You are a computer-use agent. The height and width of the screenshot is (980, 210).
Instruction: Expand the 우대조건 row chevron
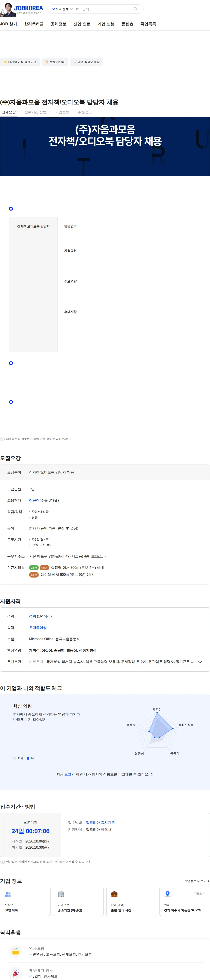pyautogui.click(x=200, y=662)
